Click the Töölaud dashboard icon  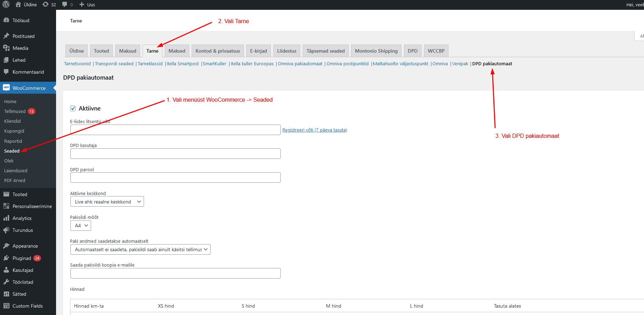point(6,20)
